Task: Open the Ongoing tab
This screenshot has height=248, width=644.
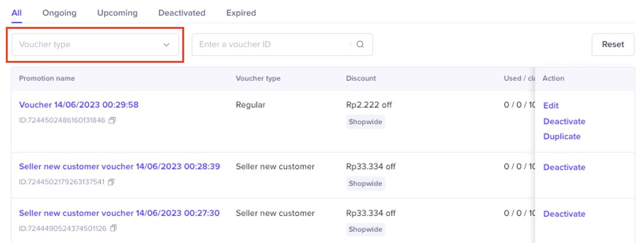Action: (59, 12)
